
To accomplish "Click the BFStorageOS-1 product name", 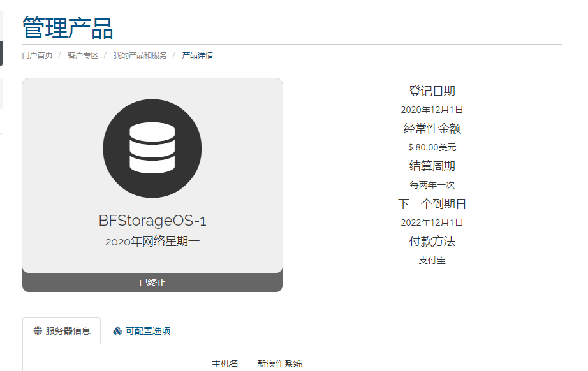I will pos(152,221).
